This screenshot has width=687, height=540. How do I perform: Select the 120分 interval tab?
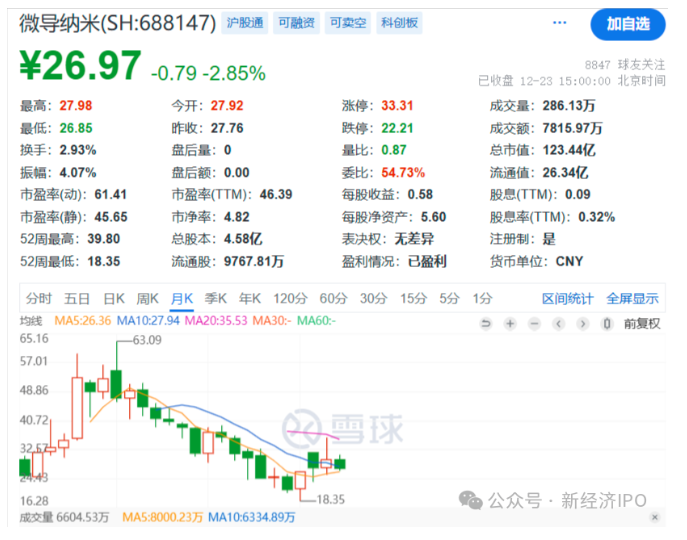(x=290, y=299)
